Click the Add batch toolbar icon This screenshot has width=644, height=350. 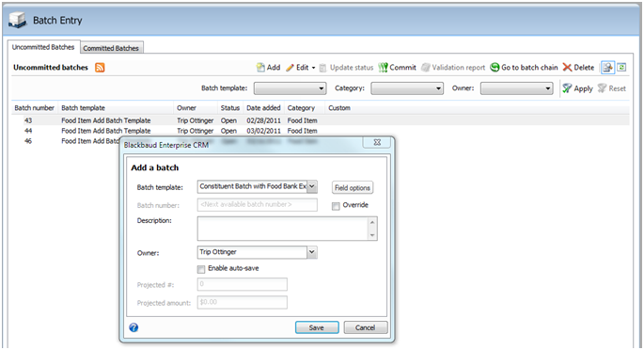(x=260, y=68)
